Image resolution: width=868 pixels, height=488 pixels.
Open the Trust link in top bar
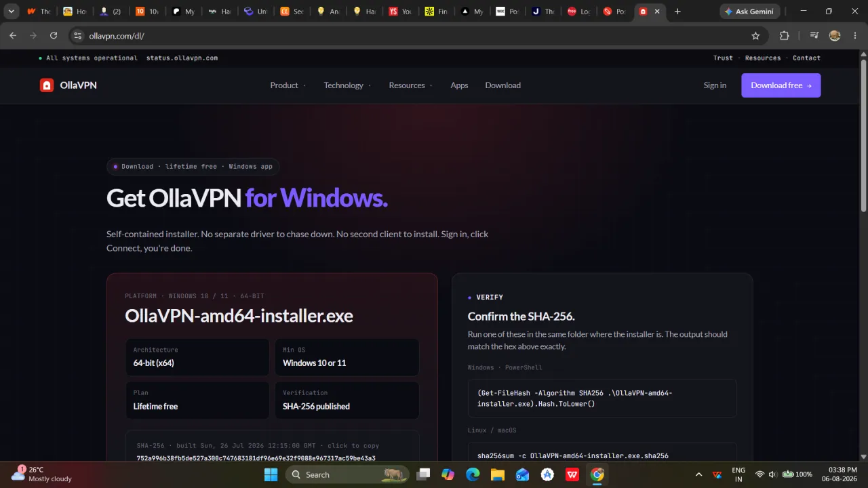[723, 58]
